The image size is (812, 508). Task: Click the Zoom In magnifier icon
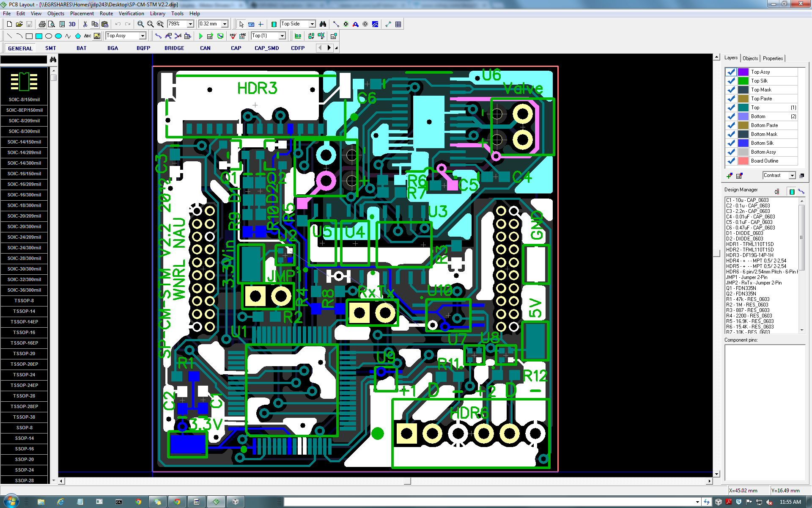pyautogui.click(x=140, y=24)
